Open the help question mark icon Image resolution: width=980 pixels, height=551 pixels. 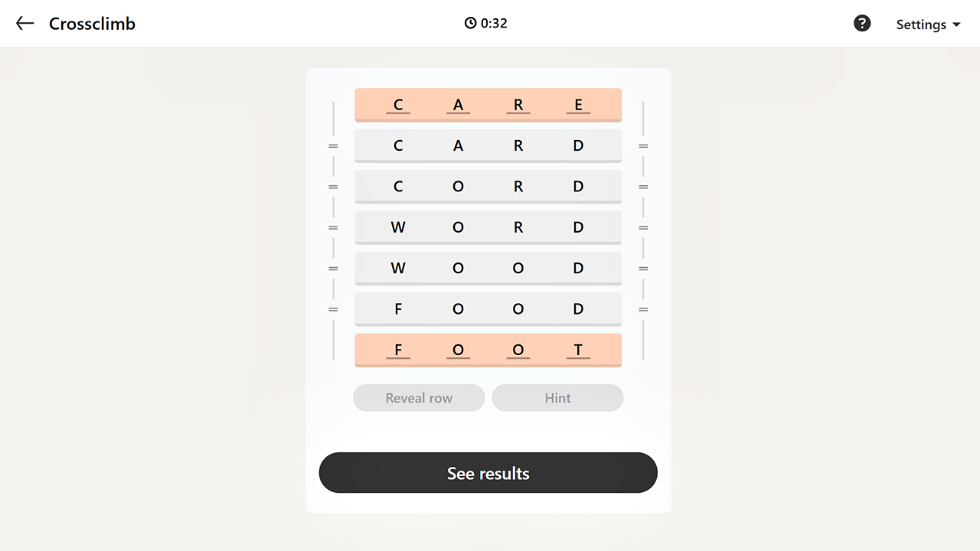tap(862, 24)
